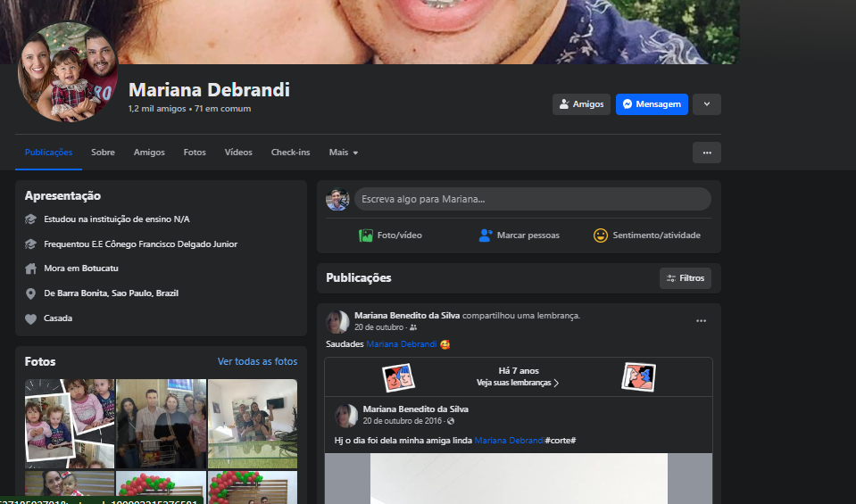Open the Filtros options for Publicações

[685, 278]
